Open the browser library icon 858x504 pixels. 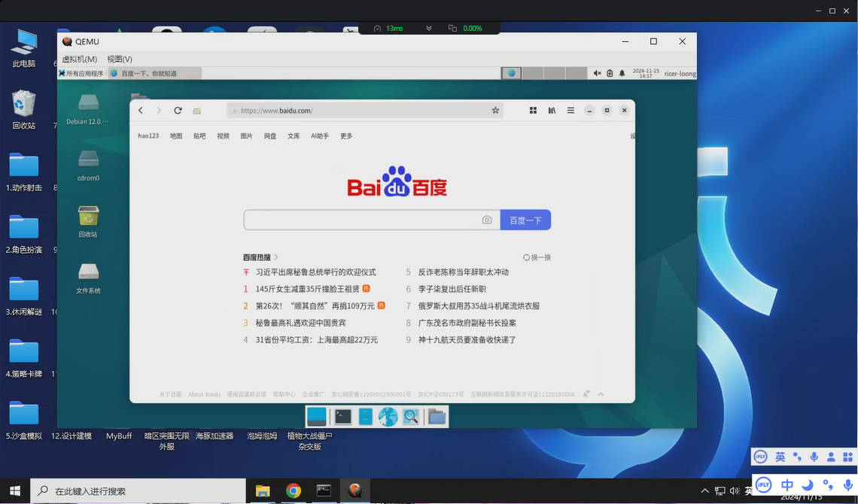pos(552,111)
